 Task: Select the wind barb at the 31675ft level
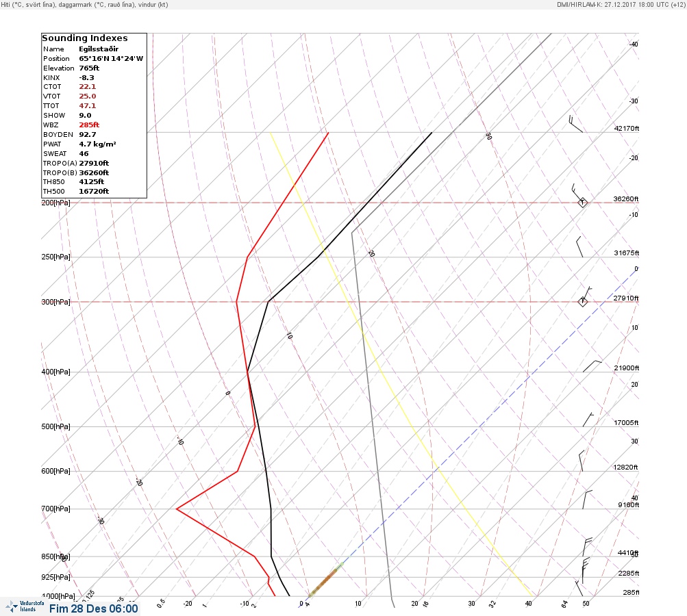[x=579, y=247]
